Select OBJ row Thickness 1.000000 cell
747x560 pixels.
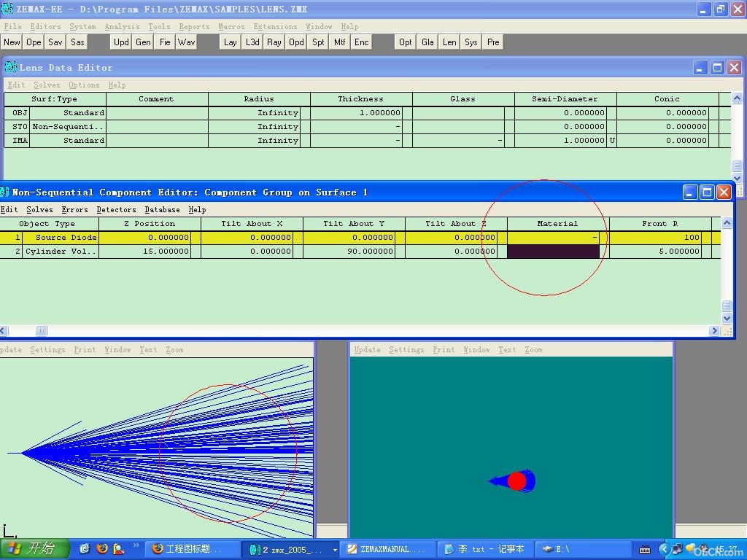pos(356,113)
